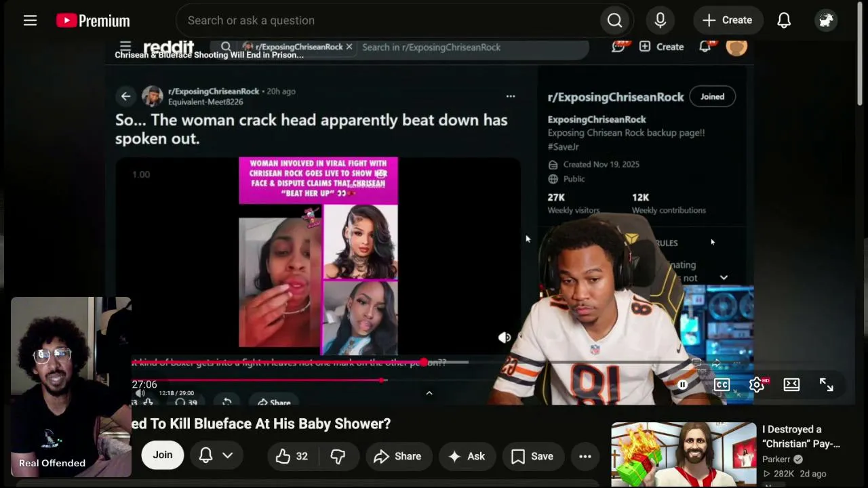Select the post title "So... The woman crack head"
Viewport: 868px width, 488px height.
point(311,129)
